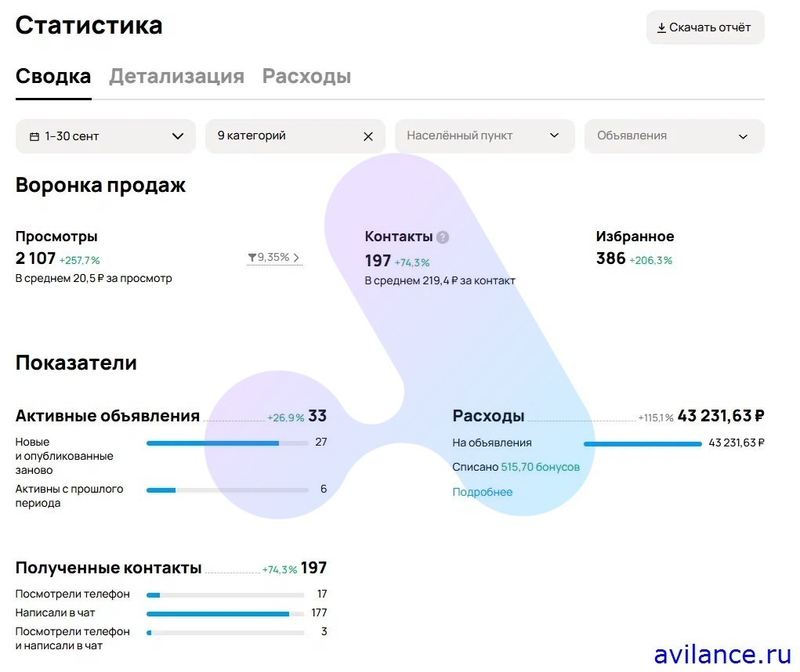Click the Активны с прошлого периода bar
The height and width of the screenshot is (672, 800).
click(x=227, y=490)
